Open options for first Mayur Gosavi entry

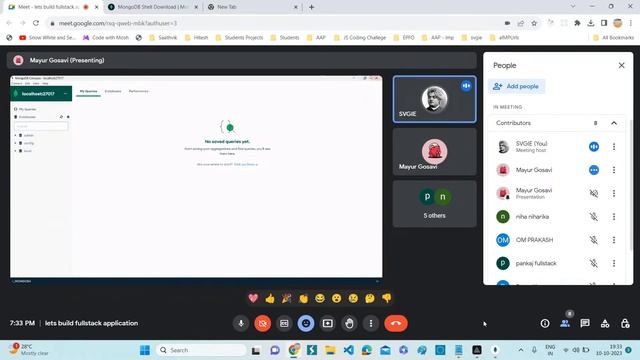tap(613, 170)
